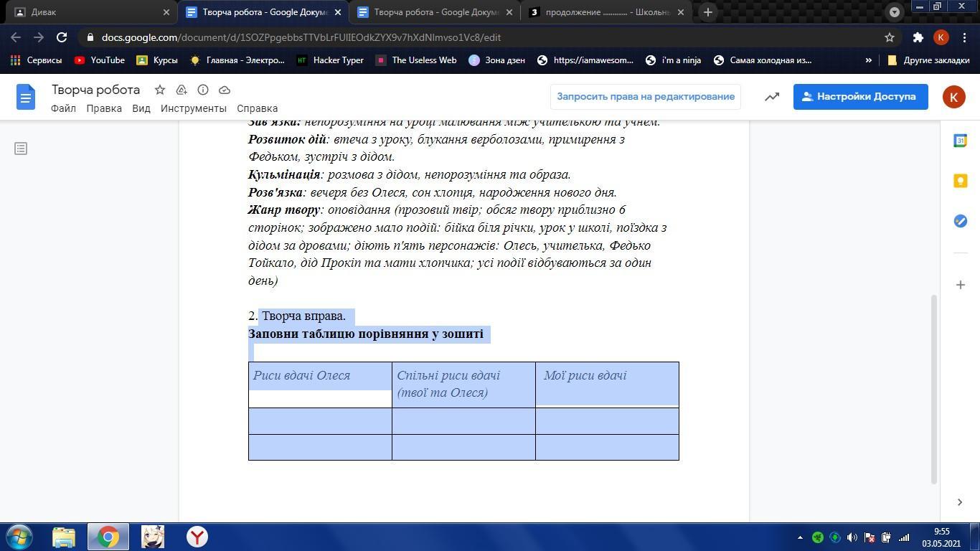
Task: View document info details icon
Action: point(203,90)
